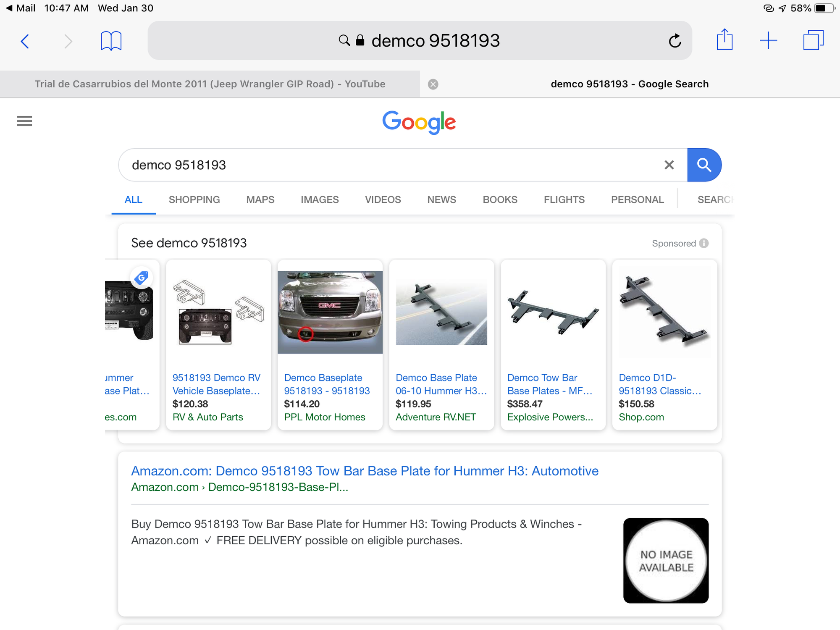This screenshot has height=630, width=840.
Task: Open the bookmarks book icon
Action: coord(111,41)
